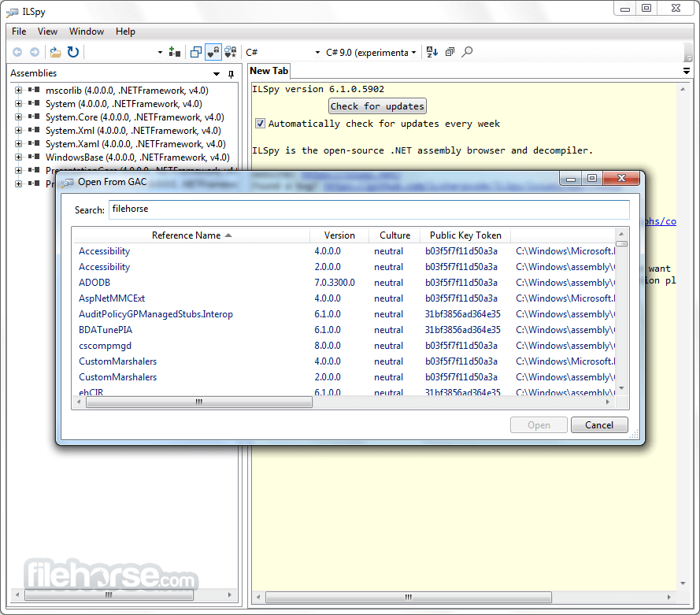Expand the System assembly node
The height and width of the screenshot is (615, 700).
coord(18,103)
